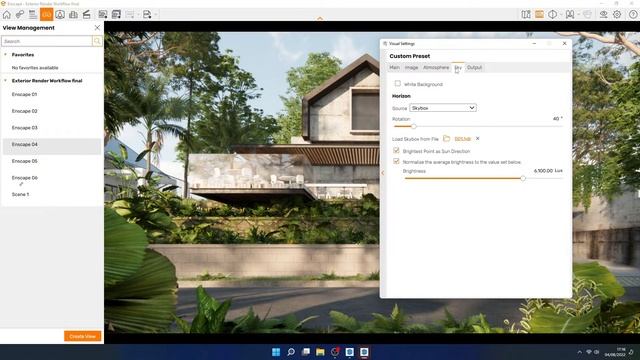Click the Create View button
Screen dimensions: 640x360
(x=82, y=336)
